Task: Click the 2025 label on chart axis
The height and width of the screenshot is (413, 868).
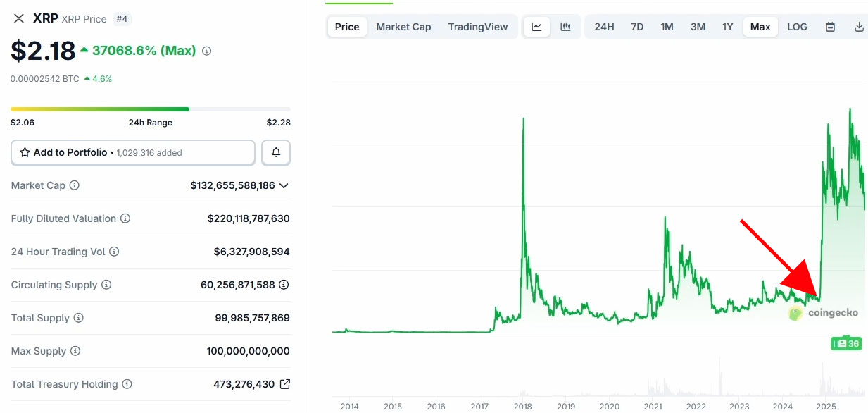Action: tap(826, 407)
